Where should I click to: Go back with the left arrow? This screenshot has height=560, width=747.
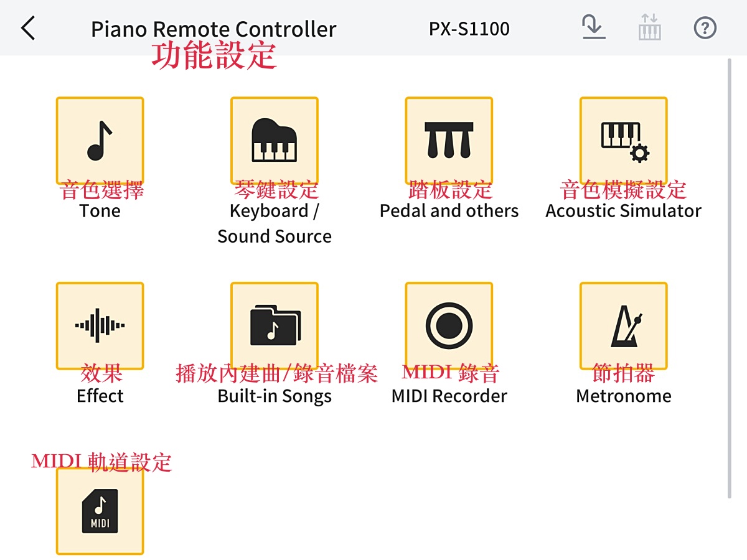(x=28, y=29)
